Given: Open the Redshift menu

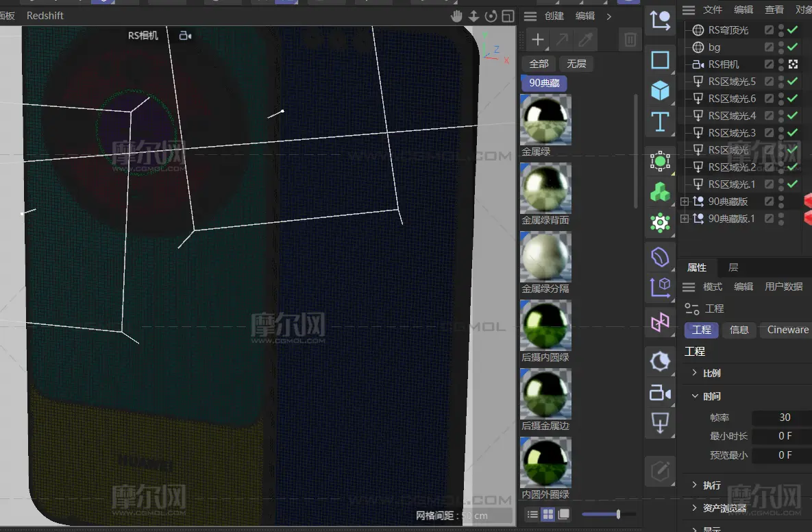Looking at the screenshot, I should coord(45,16).
